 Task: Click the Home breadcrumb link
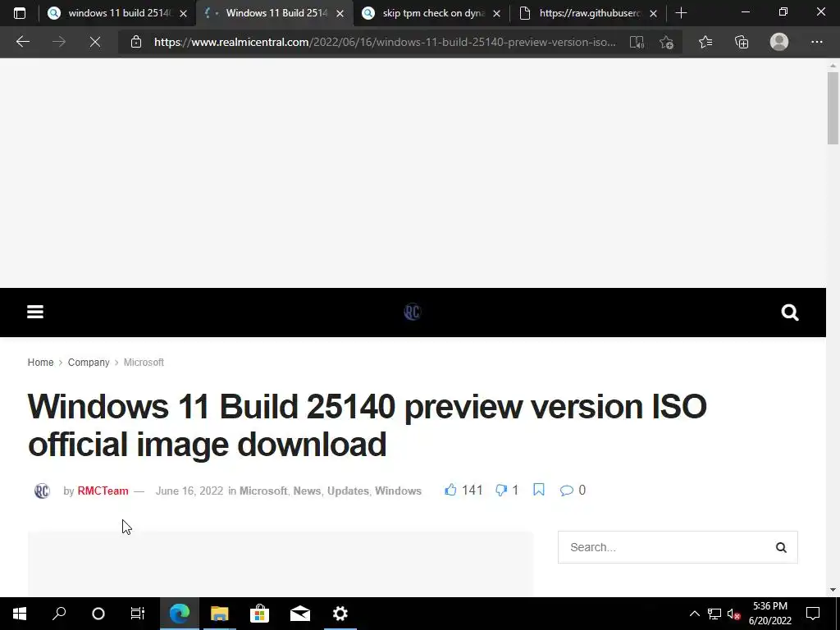click(41, 362)
